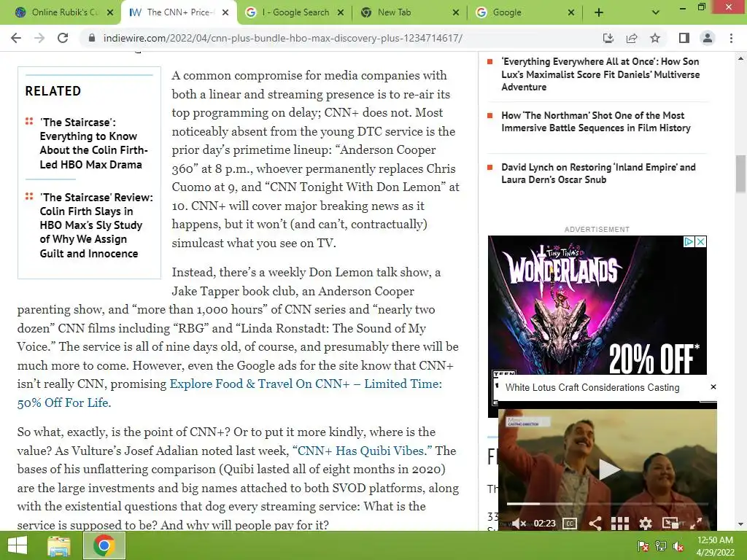This screenshot has width=747, height=560.
Task: Go back to the previous page
Action: pos(16,38)
